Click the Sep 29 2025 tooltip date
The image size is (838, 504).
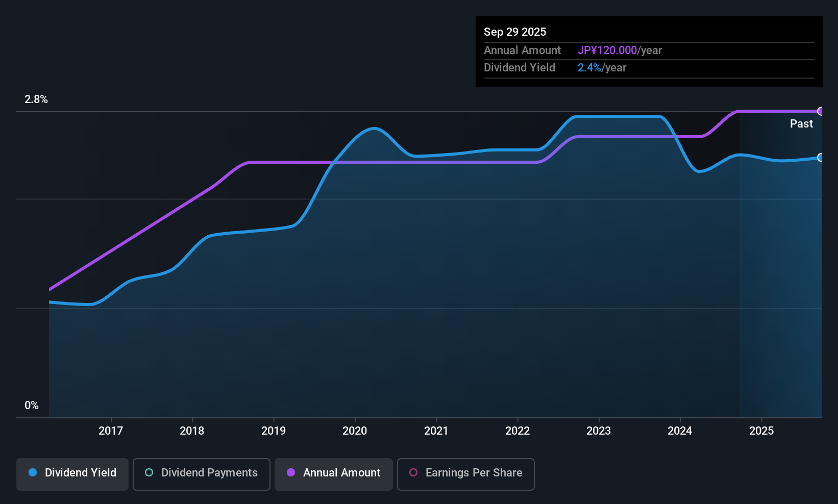tap(515, 32)
